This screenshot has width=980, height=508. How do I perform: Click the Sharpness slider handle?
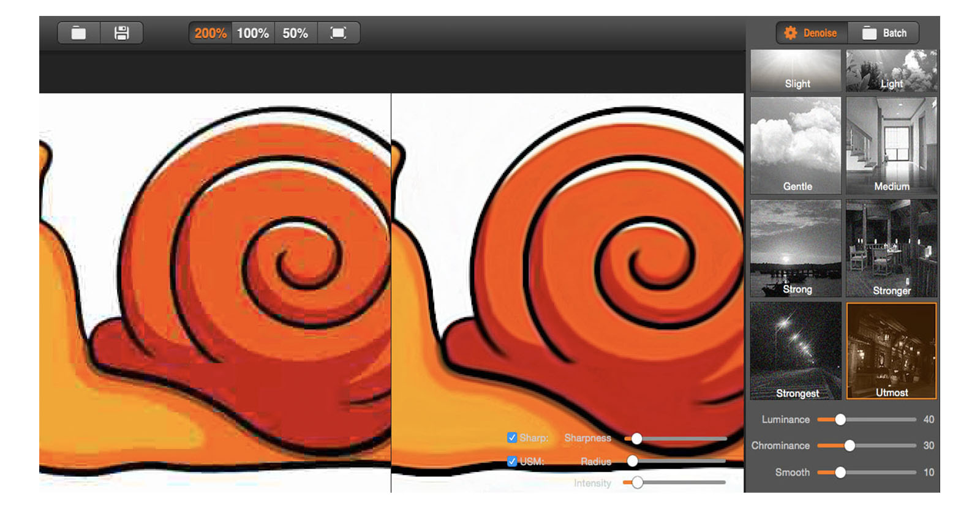637,438
